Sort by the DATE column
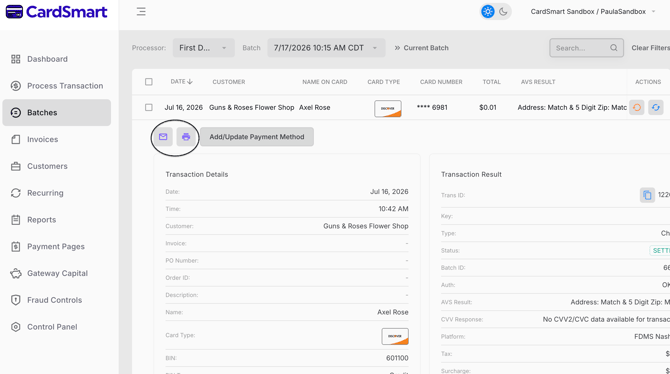Image resolution: width=670 pixels, height=374 pixels. pyautogui.click(x=182, y=82)
